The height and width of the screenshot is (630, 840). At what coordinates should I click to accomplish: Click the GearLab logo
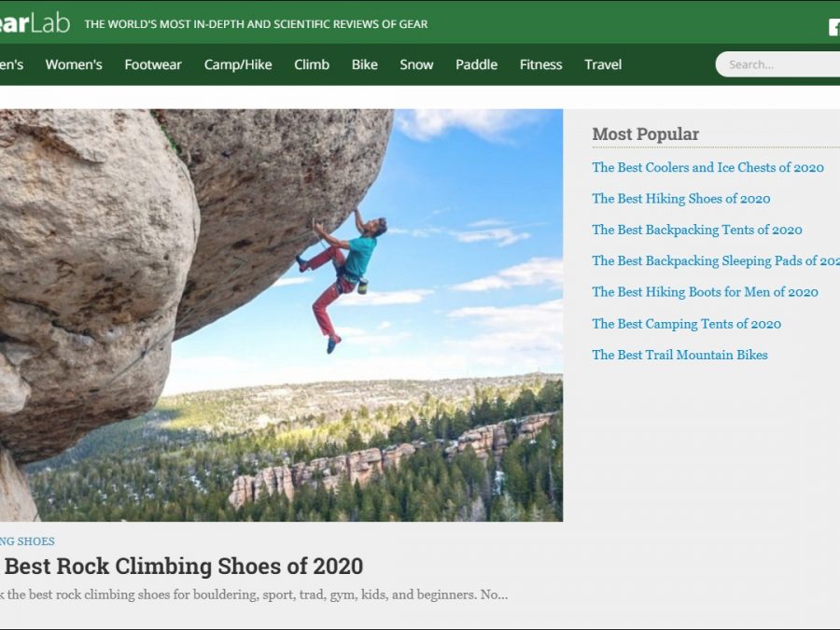pyautogui.click(x=34, y=23)
